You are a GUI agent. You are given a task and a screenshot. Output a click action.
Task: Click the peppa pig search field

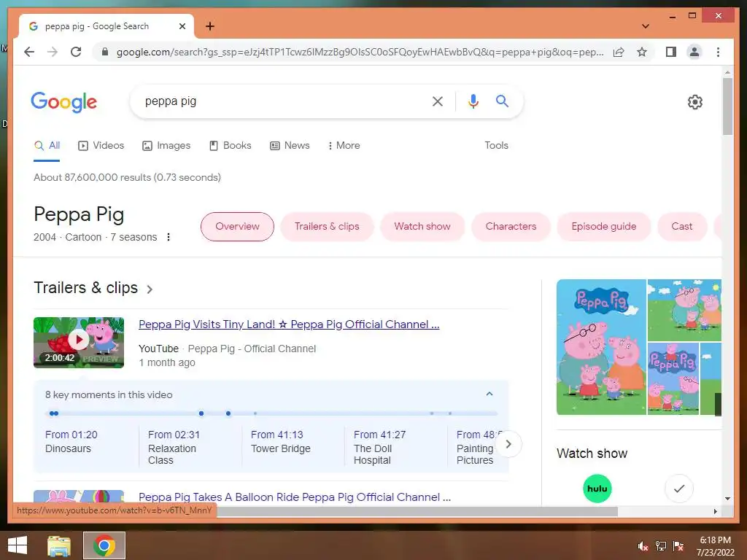tap(281, 101)
